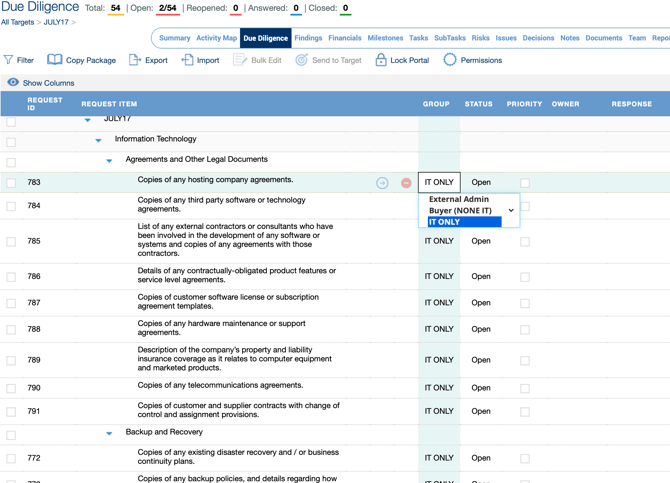The width and height of the screenshot is (670, 483).
Task: Open the Milestones tab
Action: pos(385,38)
